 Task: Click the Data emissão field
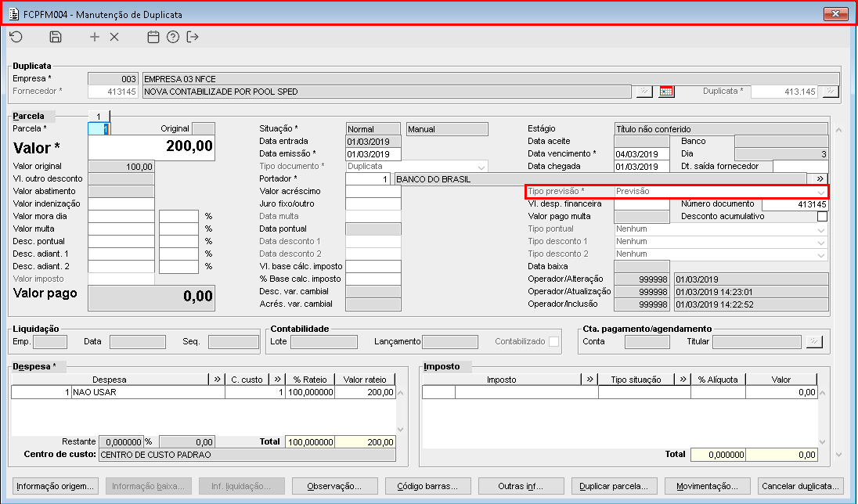tap(373, 153)
